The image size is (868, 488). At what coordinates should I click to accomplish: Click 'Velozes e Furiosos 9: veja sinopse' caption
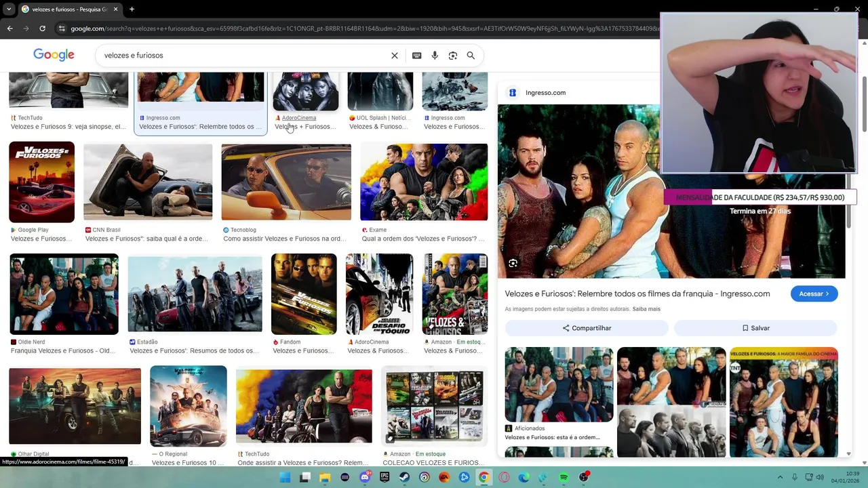tap(68, 127)
